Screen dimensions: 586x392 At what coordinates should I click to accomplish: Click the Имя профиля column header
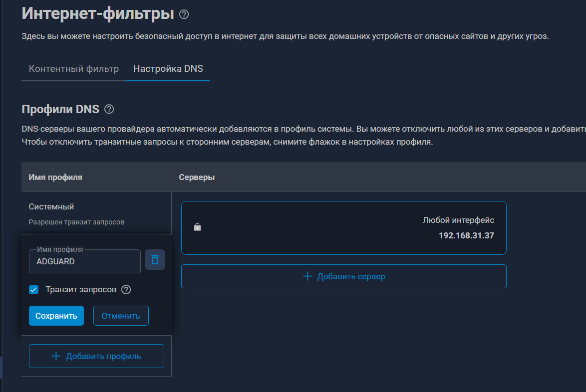point(55,177)
